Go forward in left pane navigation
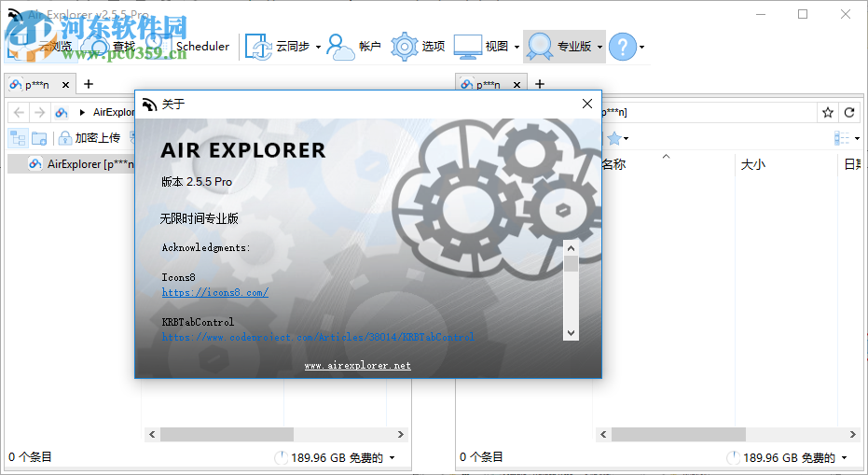The width and height of the screenshot is (868, 475). [x=39, y=113]
